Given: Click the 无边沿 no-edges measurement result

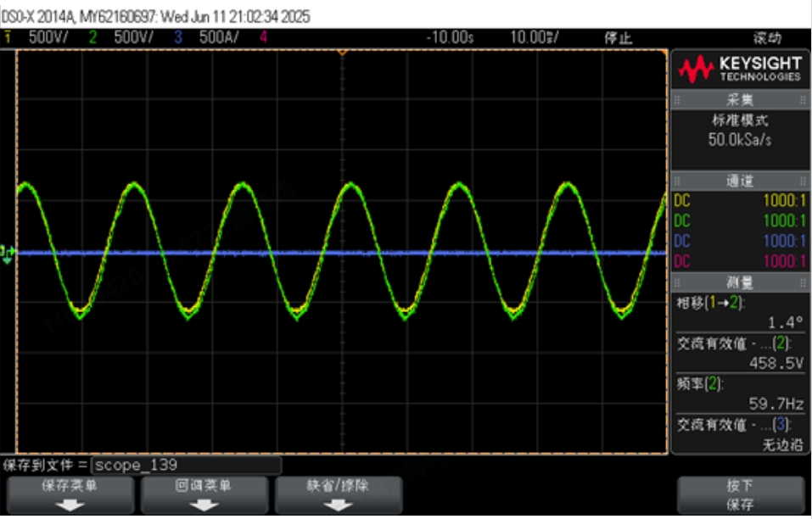Looking at the screenshot, I should coord(782,444).
